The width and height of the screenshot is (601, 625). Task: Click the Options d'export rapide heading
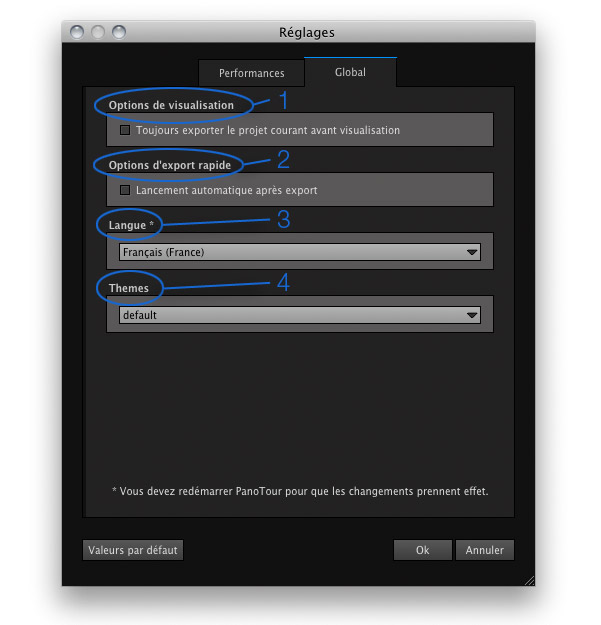coord(170,165)
